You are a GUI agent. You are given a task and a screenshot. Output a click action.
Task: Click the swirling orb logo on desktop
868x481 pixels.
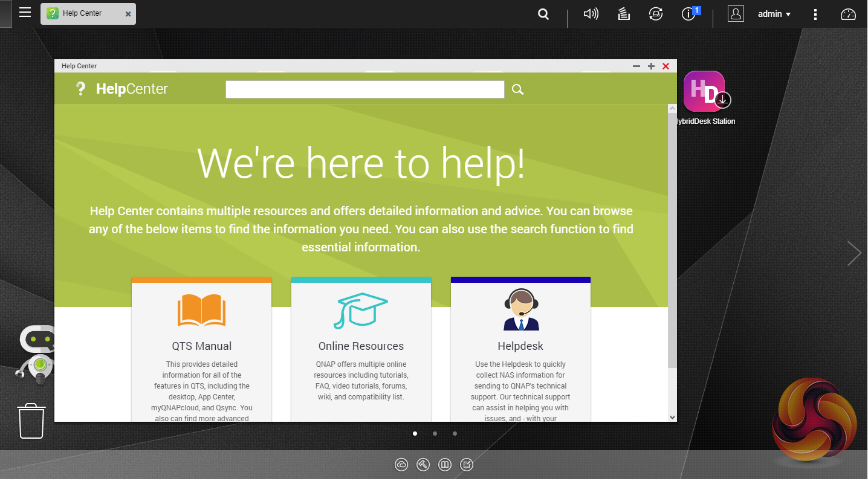[x=814, y=419]
